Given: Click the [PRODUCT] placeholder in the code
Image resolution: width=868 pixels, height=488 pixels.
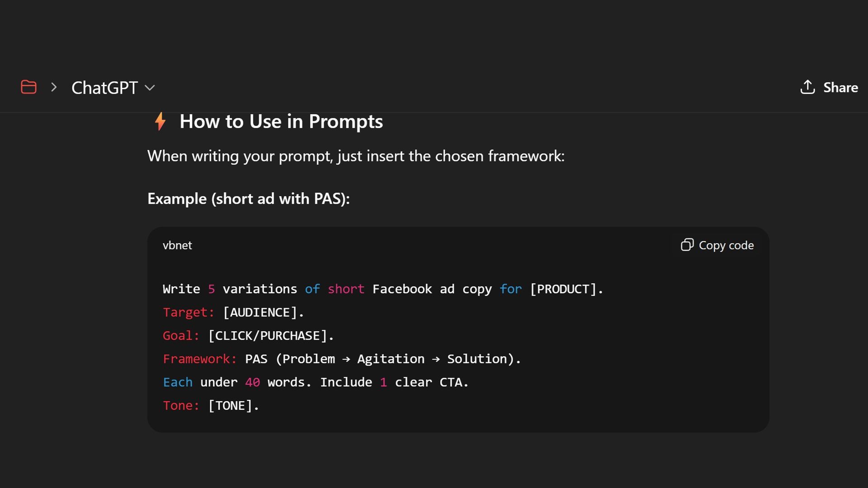Looking at the screenshot, I should coord(563,289).
